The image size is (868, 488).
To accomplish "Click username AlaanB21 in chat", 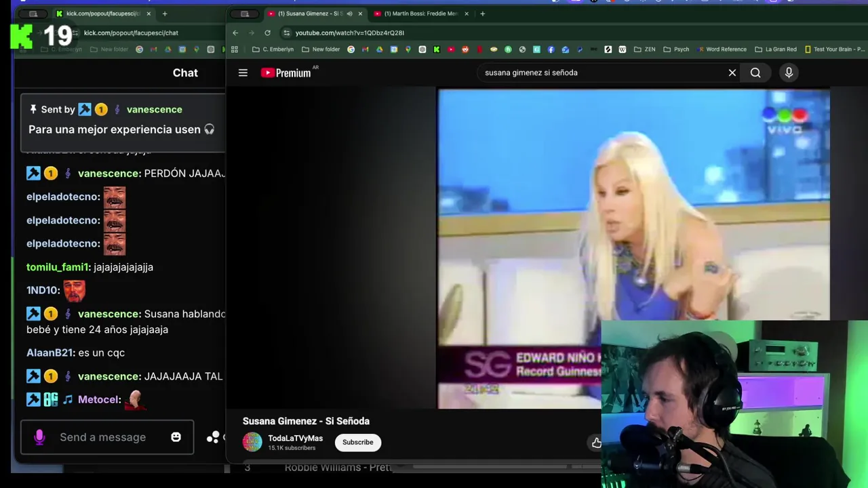I will coord(50,352).
